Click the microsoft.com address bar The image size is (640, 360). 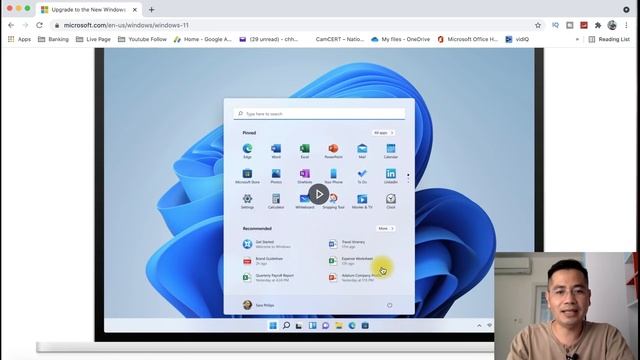293,25
